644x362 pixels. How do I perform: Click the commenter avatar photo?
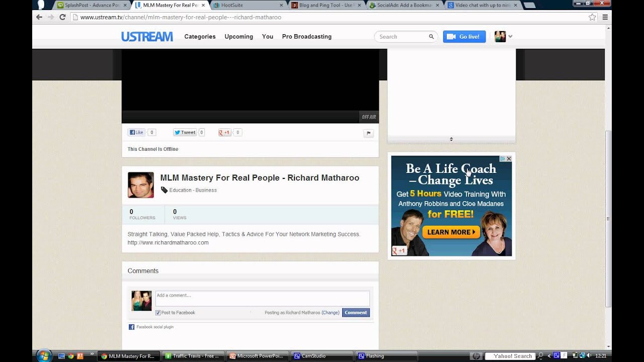pyautogui.click(x=141, y=301)
